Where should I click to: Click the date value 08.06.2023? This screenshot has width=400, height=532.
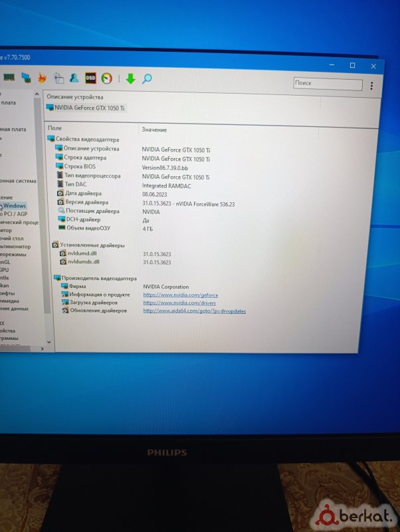coord(155,194)
